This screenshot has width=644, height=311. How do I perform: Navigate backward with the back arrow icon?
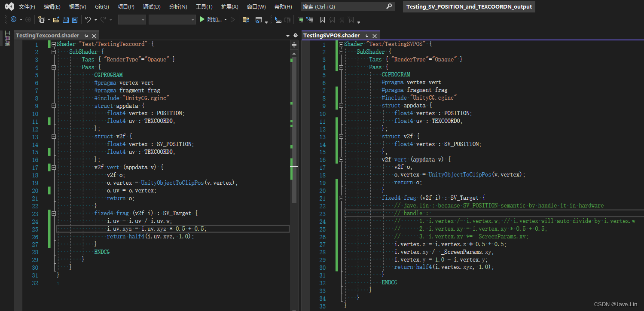click(13, 19)
